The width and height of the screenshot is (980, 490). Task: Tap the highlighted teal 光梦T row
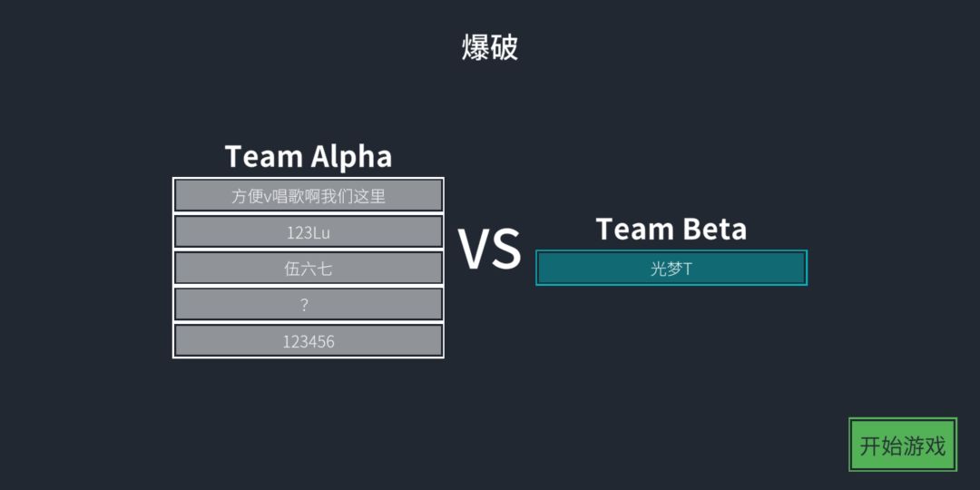pyautogui.click(x=671, y=268)
